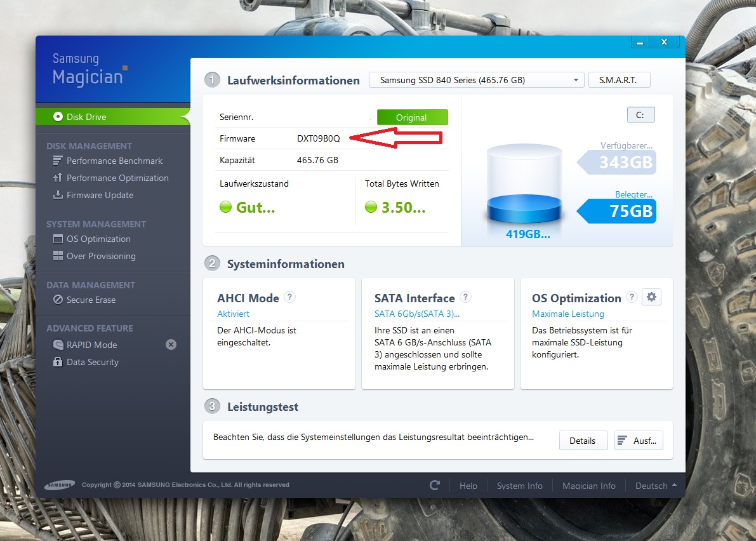
Task: Open Help from the footer bar
Action: coord(468,486)
